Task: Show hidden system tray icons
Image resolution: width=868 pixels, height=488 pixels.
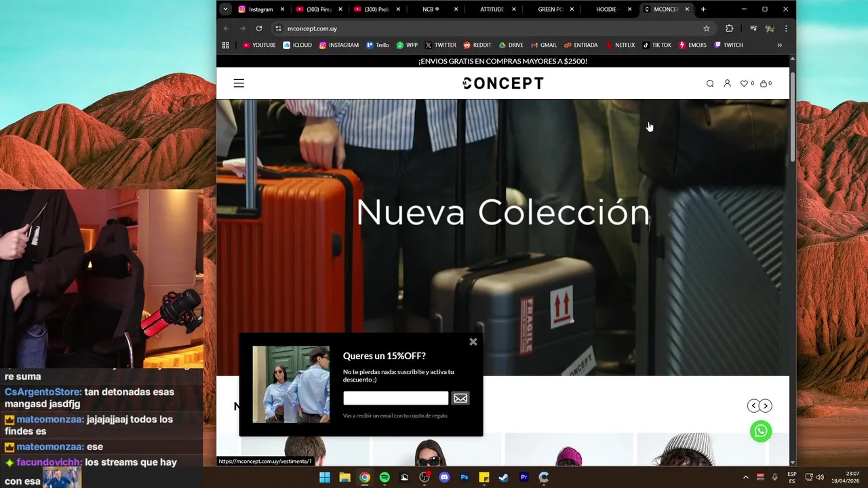Action: point(746,477)
